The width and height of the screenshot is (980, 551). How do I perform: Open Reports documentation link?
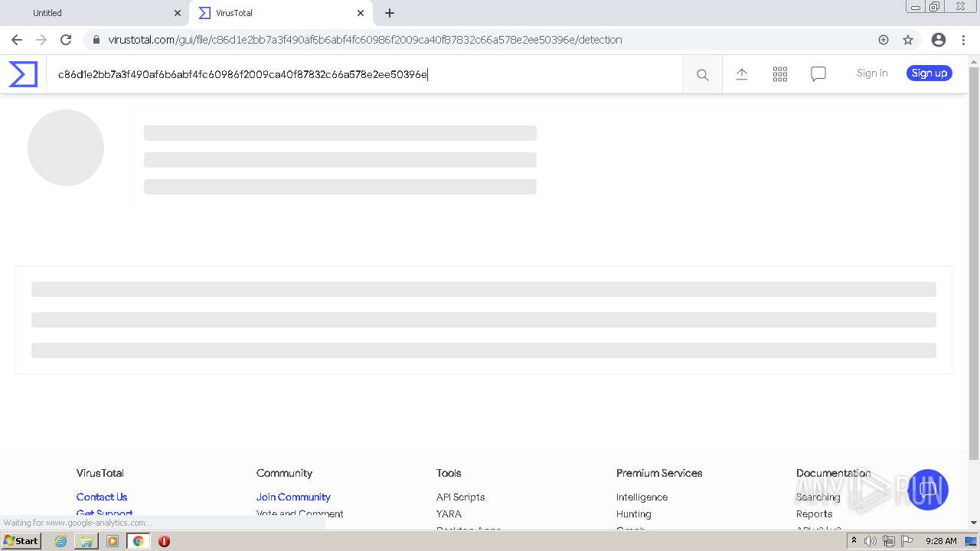[x=814, y=514]
